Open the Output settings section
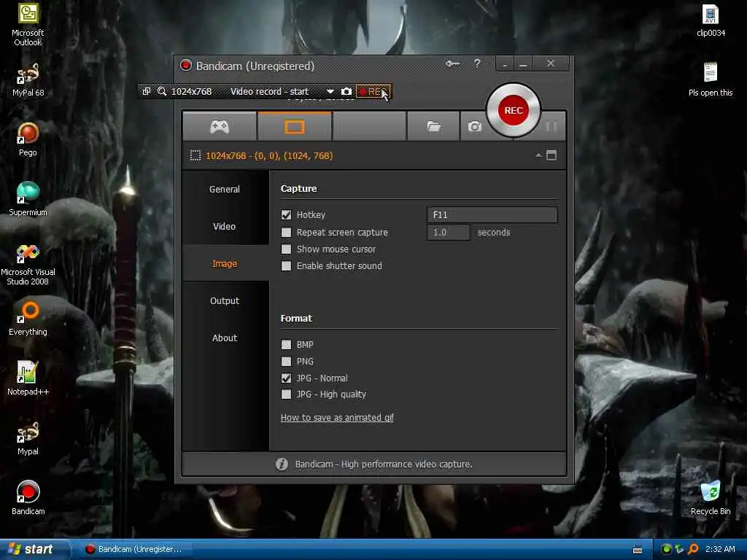The height and width of the screenshot is (560, 747). [225, 300]
